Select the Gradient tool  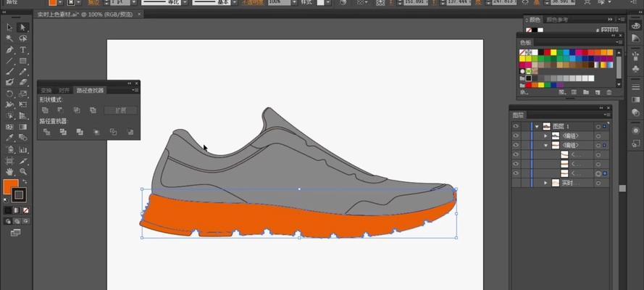pyautogui.click(x=23, y=128)
